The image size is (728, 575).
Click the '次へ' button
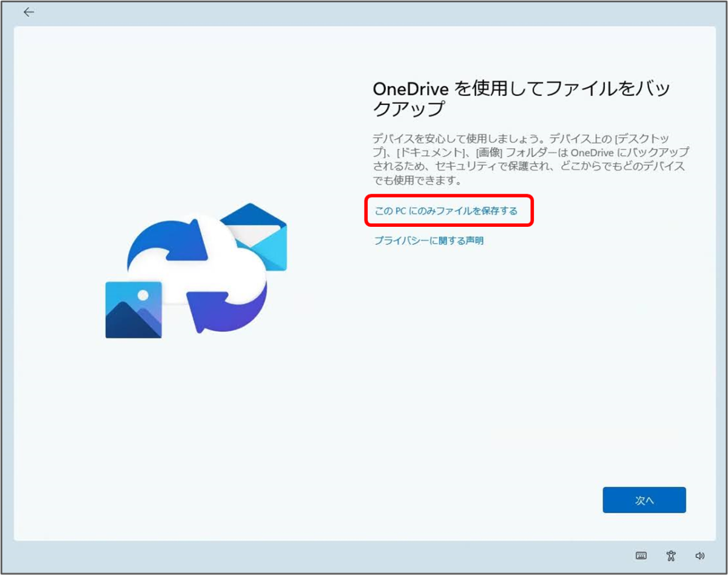click(x=644, y=500)
